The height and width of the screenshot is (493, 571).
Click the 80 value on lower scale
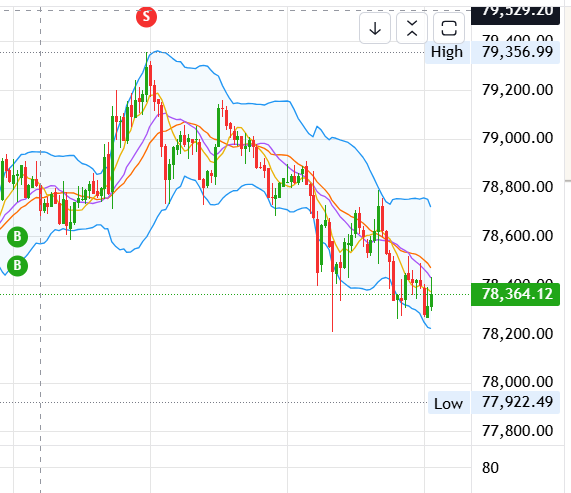(490, 468)
